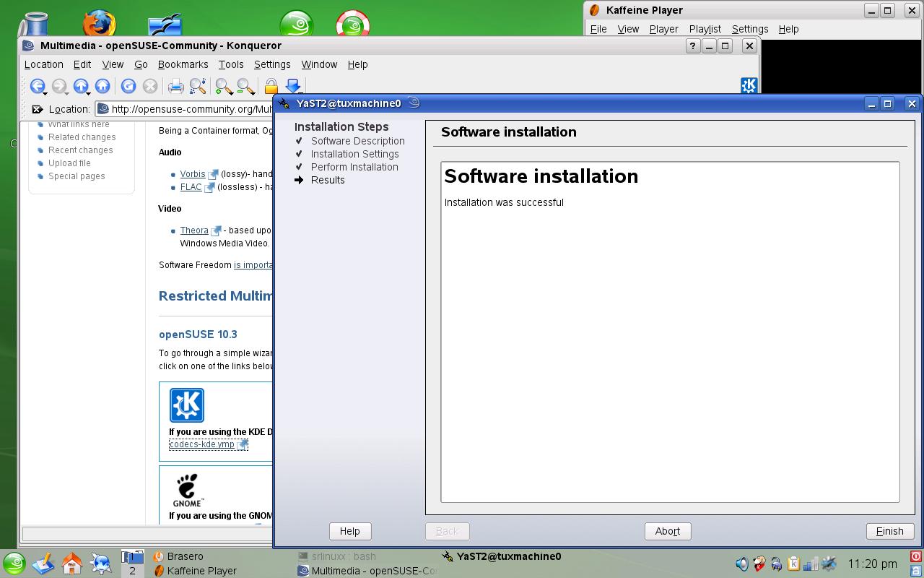Screen dimensions: 924x578
Task: Zoom in on the Konqueror page
Action: (x=223, y=87)
